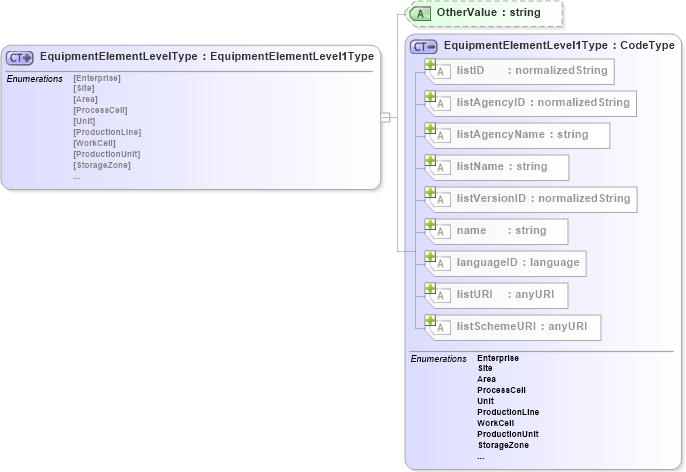The image size is (686, 472).
Task: Select listSchemeURI : anyURI attribute text
Action: (x=522, y=326)
